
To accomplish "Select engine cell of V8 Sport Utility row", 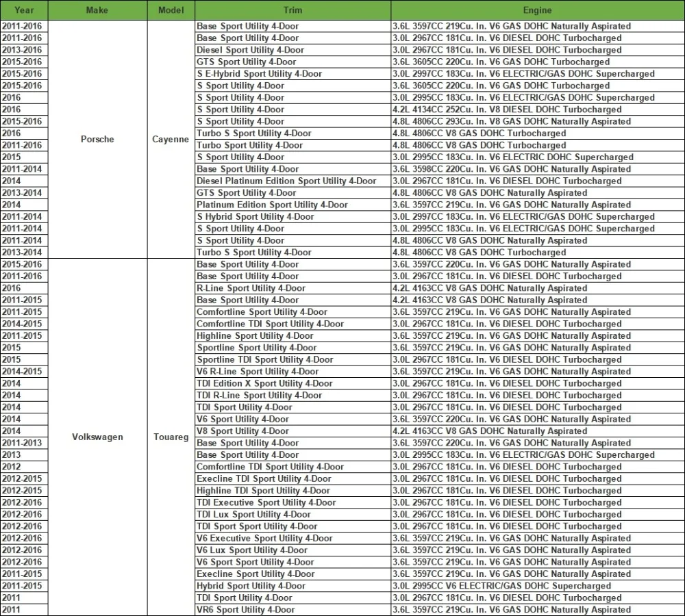I will [x=538, y=431].
